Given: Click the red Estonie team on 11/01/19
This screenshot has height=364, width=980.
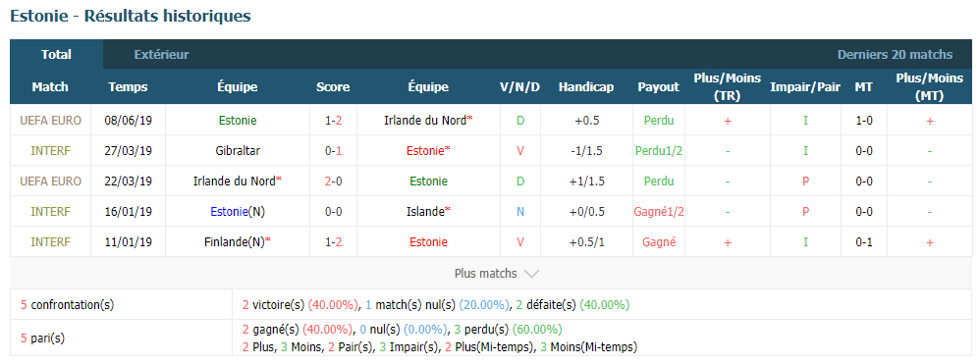Looking at the screenshot, I should click(x=428, y=241).
